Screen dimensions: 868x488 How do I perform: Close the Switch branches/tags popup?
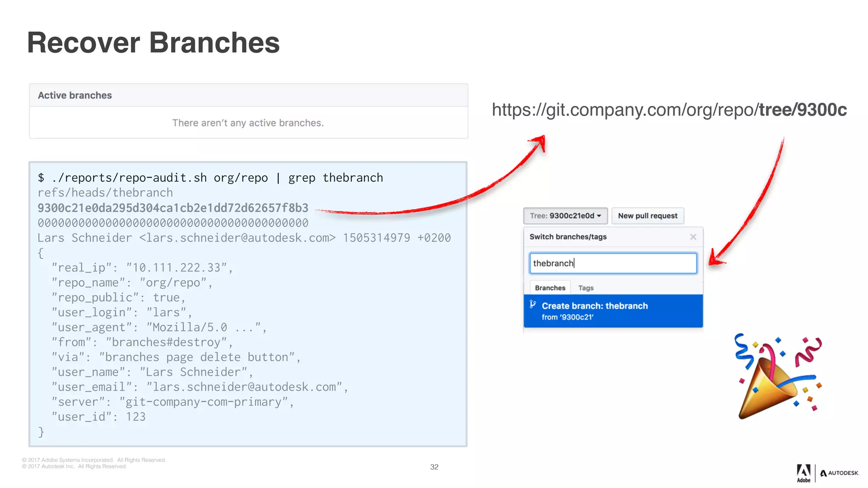tap(693, 237)
